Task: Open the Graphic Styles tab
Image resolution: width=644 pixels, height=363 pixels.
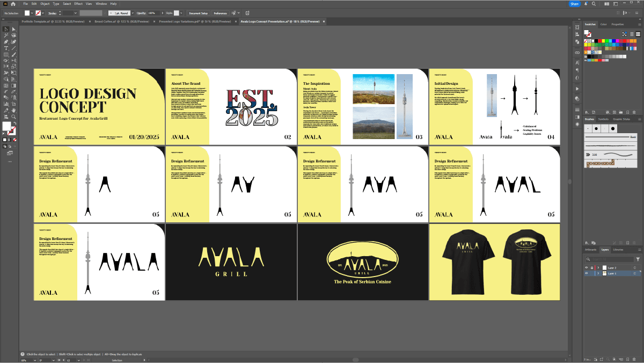Action: 620,119
